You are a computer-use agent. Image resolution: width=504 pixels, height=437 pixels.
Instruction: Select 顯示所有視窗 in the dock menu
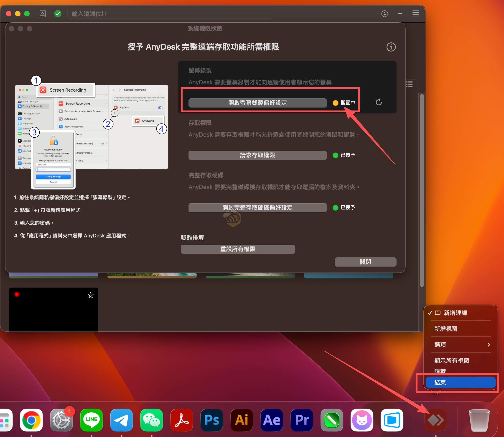[x=452, y=360]
